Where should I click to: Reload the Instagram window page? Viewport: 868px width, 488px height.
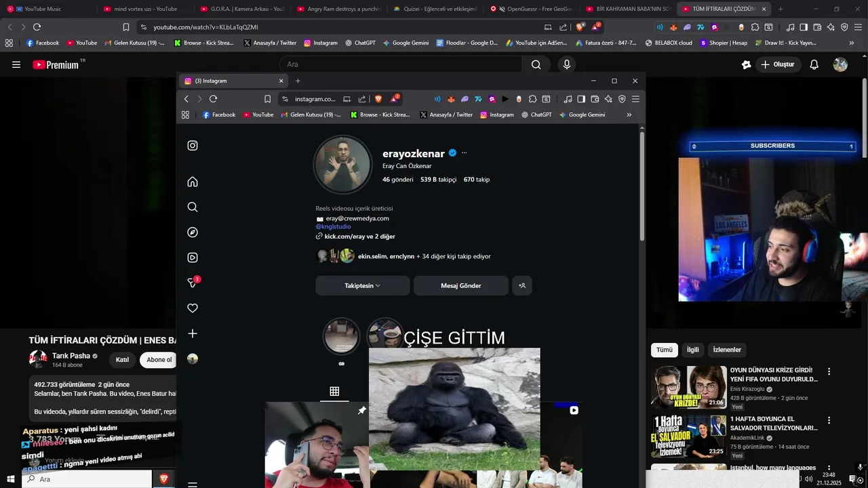[213, 99]
